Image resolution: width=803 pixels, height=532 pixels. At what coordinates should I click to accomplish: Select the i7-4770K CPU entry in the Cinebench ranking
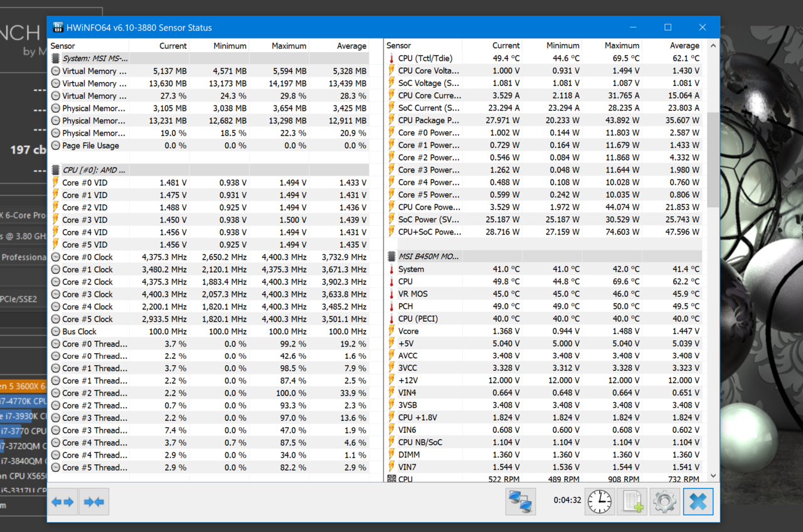(23, 401)
